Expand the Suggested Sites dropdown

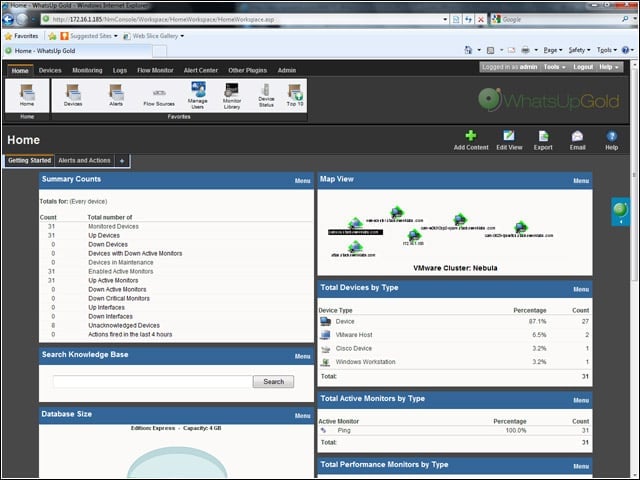[116, 36]
